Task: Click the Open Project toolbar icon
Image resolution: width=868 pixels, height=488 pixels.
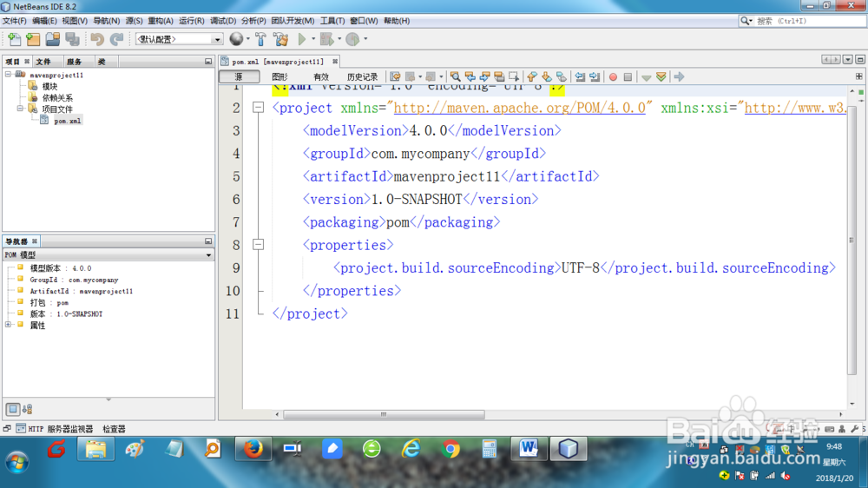Action: (53, 39)
